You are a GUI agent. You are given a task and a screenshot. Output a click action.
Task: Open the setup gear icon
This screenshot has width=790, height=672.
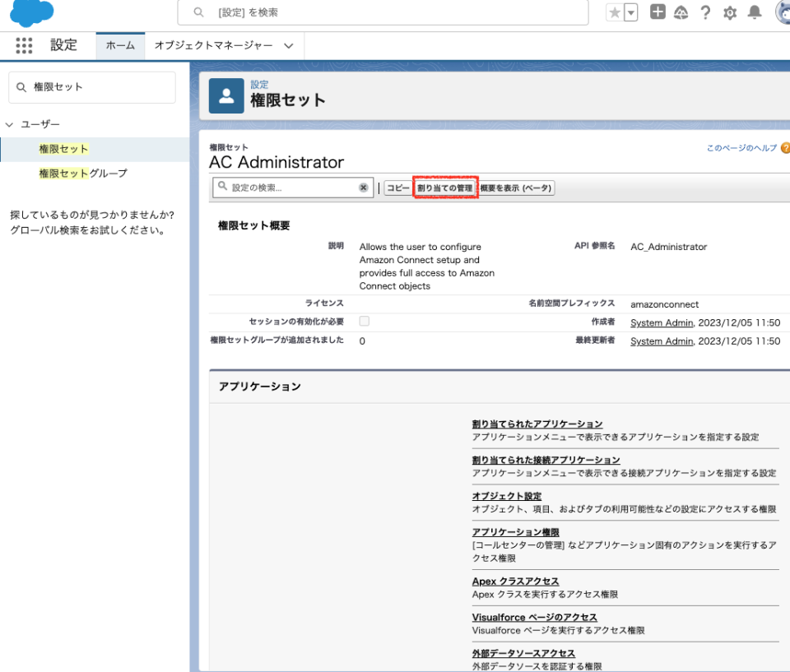[x=730, y=12]
